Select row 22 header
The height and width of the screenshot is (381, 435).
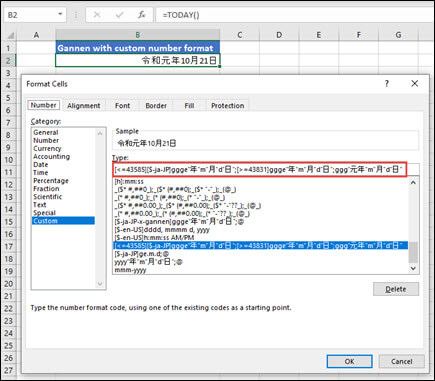8,309
